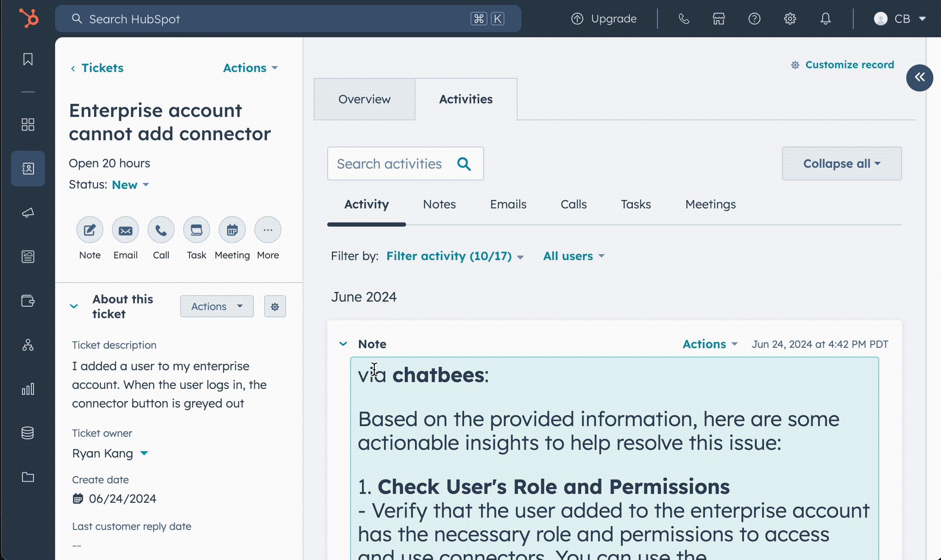Create a task with Task icon

point(196,230)
